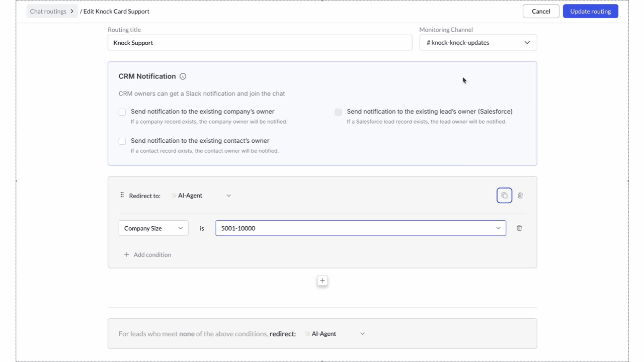644x362 pixels.
Task: Enable notification to existing contact's owner
Action: [122, 141]
